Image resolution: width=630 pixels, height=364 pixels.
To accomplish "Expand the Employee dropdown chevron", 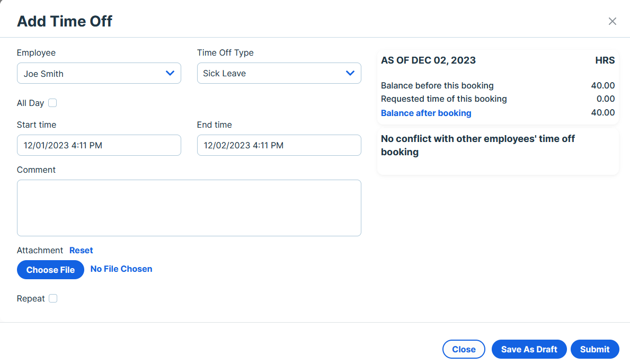I will pos(170,73).
